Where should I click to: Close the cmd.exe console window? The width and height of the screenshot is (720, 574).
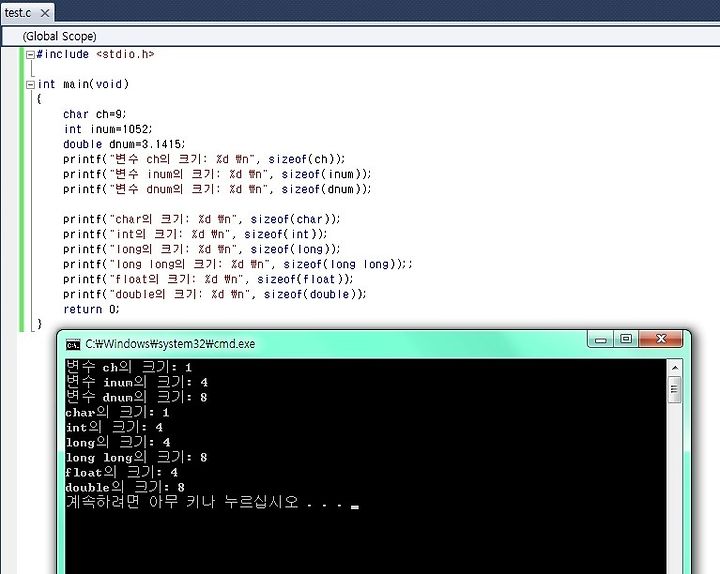(x=661, y=339)
